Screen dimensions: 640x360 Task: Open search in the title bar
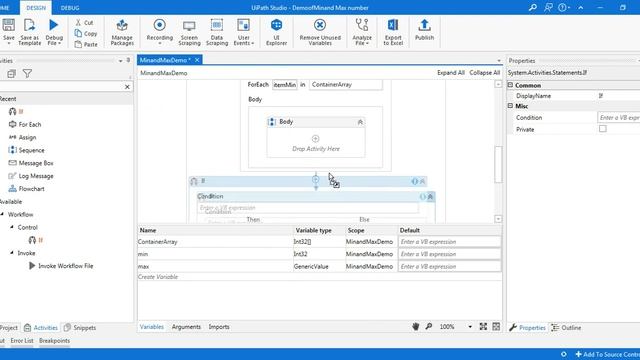[533, 7]
